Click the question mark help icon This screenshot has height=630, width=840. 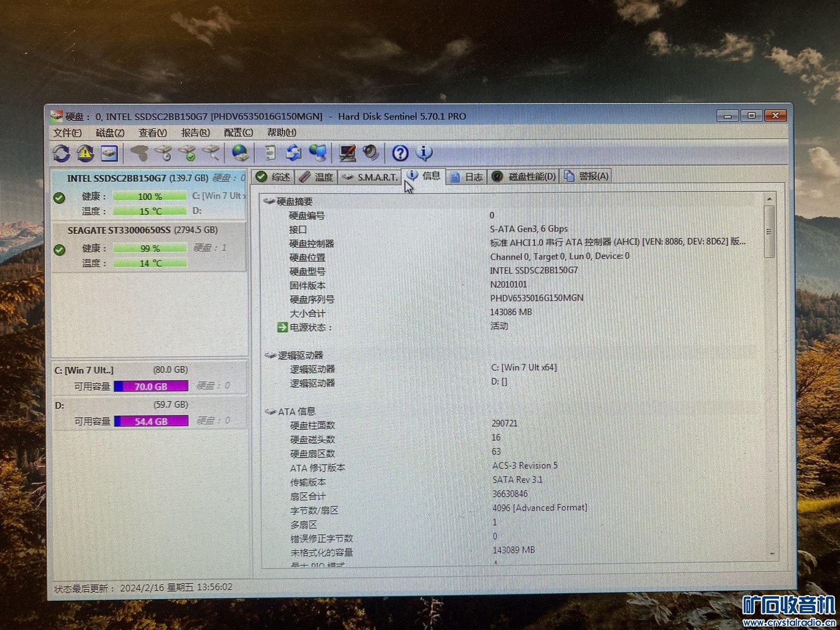pos(400,153)
